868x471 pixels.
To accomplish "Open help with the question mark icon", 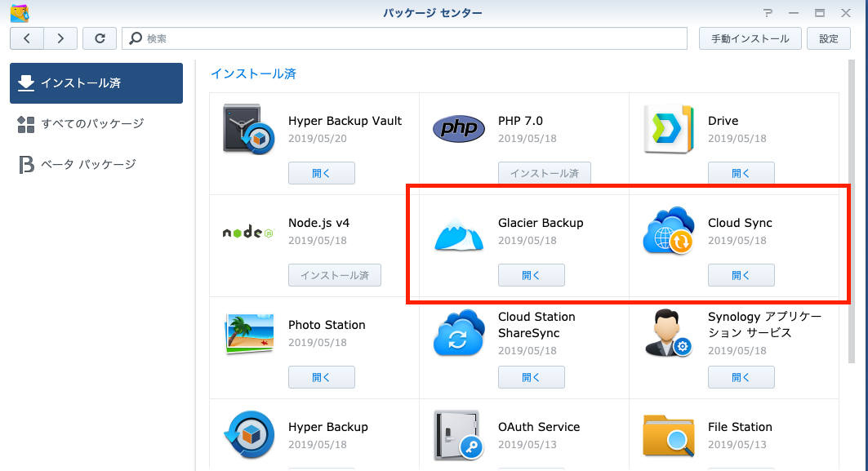I will coord(768,13).
